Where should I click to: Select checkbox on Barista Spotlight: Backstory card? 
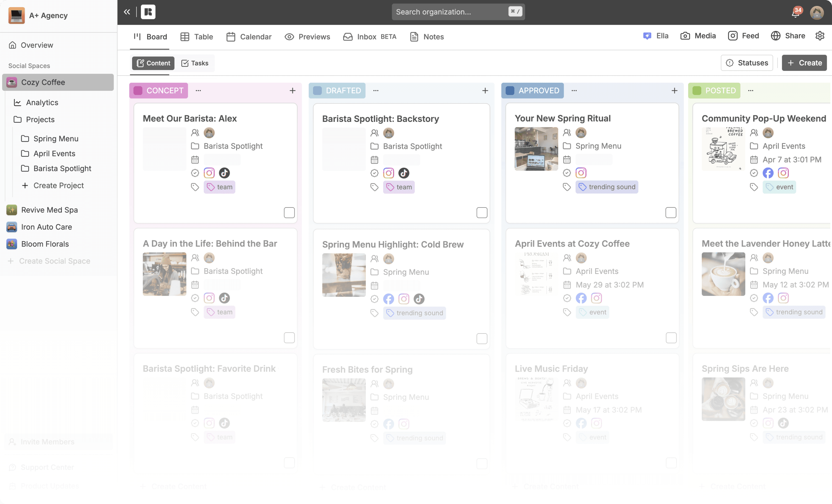click(482, 213)
